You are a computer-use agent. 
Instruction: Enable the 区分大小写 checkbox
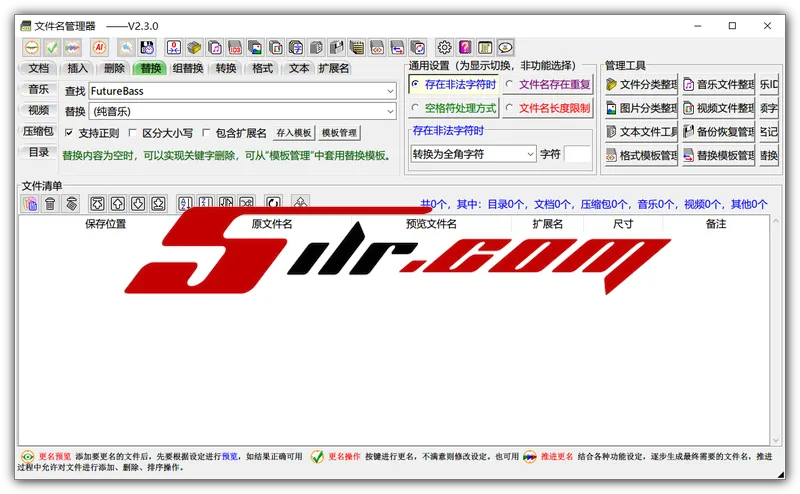132,133
